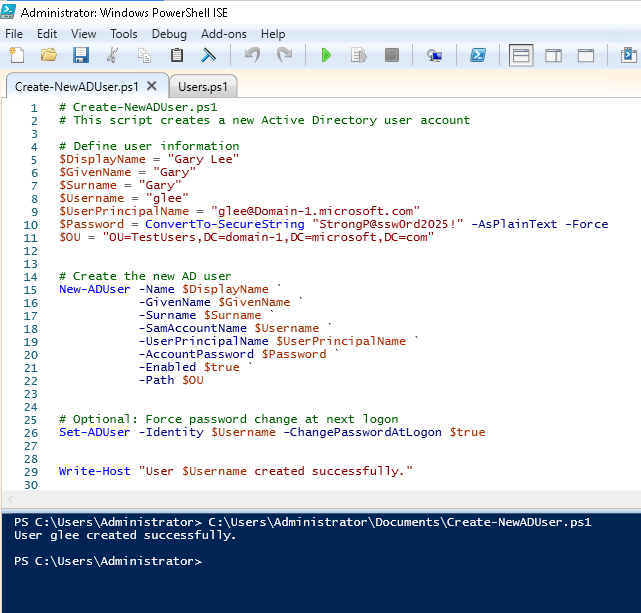Click the "Gary Lee" string

coord(203,159)
